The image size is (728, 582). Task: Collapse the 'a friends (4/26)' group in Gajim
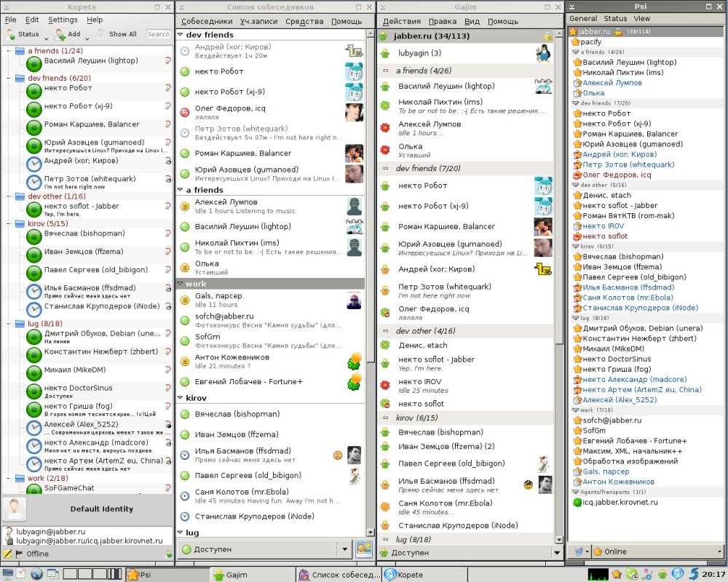click(x=385, y=71)
